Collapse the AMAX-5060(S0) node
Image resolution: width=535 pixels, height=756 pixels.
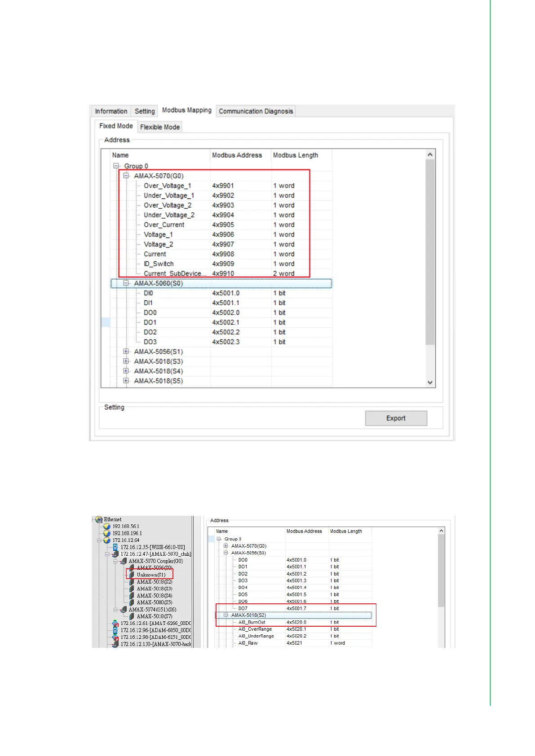[126, 283]
